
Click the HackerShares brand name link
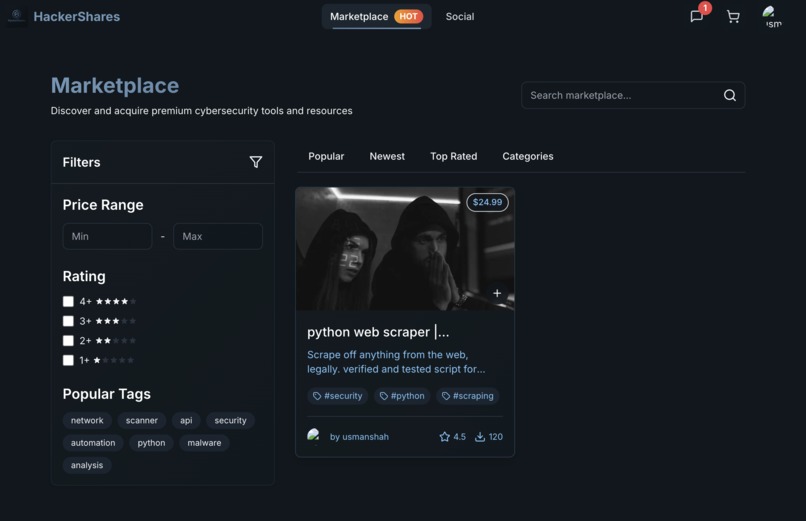pos(77,16)
